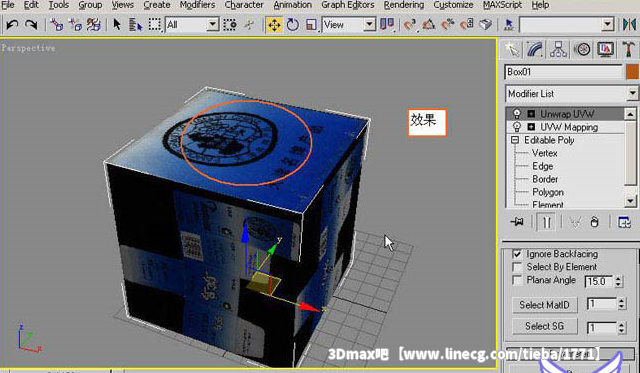The width and height of the screenshot is (640, 373).
Task: Open the Hierarchy command panel tab
Action: pyautogui.click(x=558, y=50)
